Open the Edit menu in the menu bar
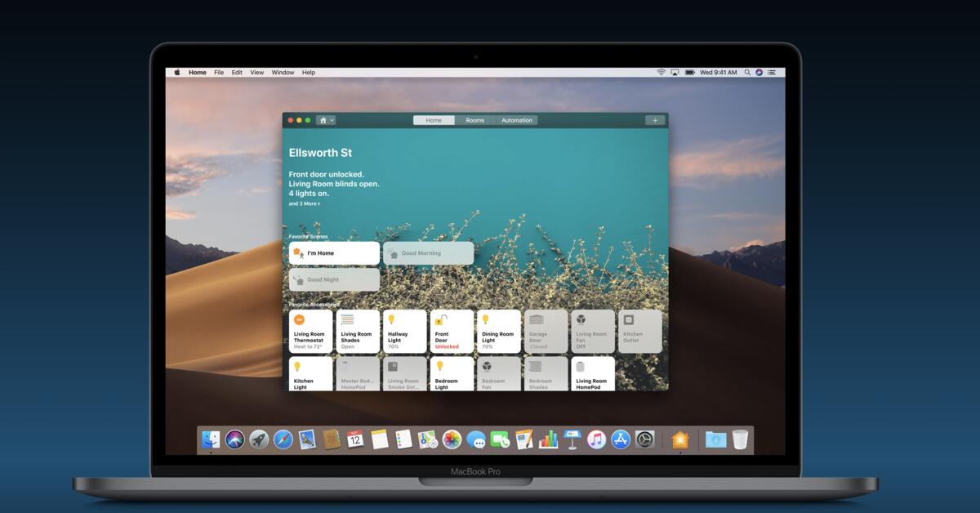 [236, 72]
